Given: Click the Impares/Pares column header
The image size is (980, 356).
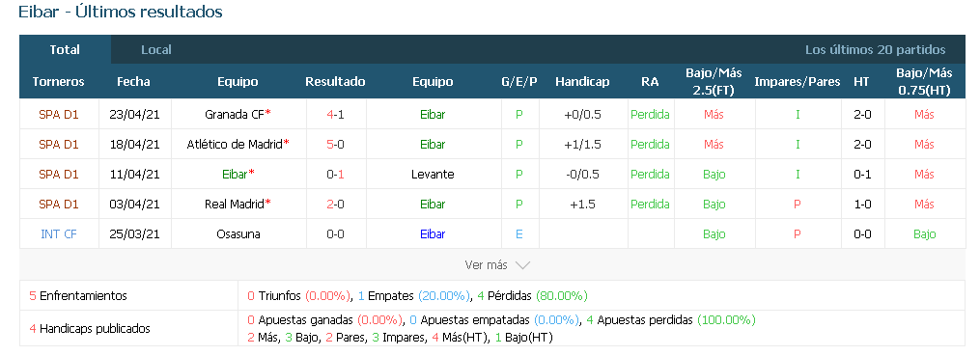Looking at the screenshot, I should pos(798,82).
